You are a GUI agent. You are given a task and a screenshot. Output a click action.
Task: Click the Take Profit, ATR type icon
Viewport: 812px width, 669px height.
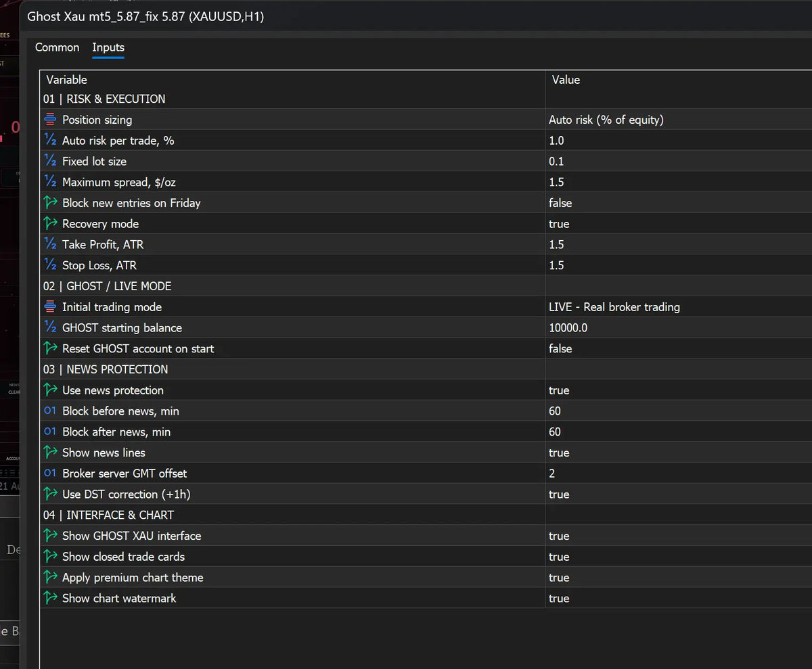click(50, 245)
